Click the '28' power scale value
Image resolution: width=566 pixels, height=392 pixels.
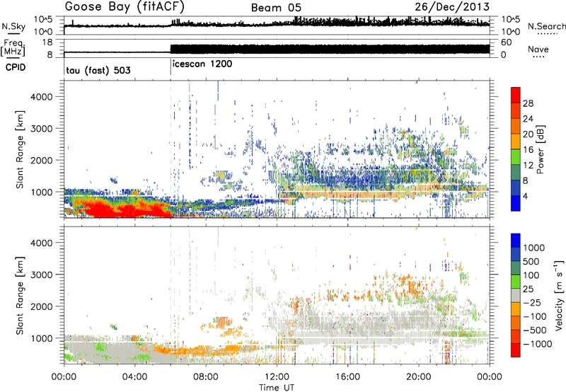click(528, 103)
